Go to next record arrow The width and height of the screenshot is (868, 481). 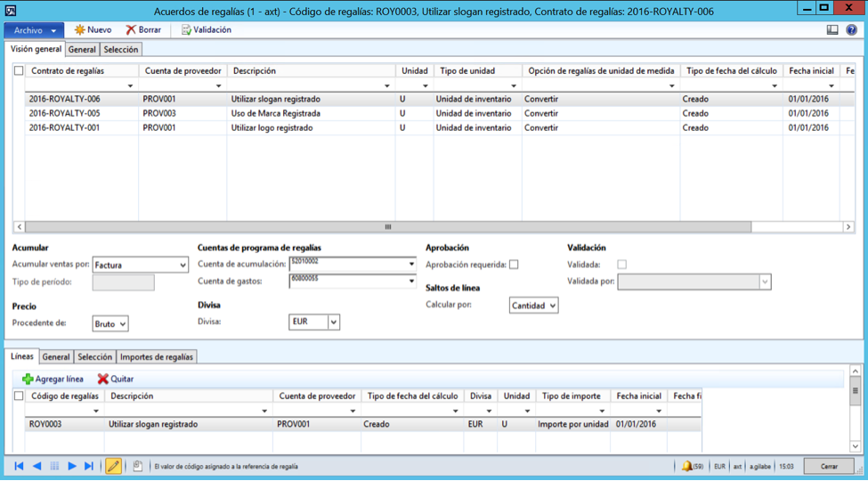(72, 466)
